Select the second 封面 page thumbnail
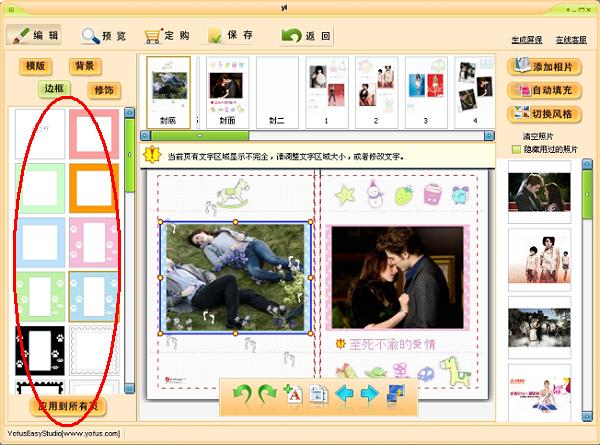The height and width of the screenshot is (445, 600). tap(227, 92)
